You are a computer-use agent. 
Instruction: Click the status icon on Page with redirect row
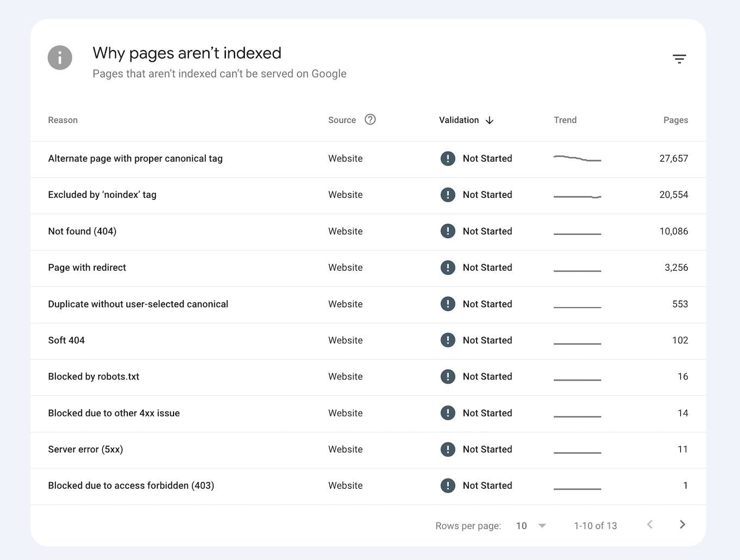[x=448, y=267]
